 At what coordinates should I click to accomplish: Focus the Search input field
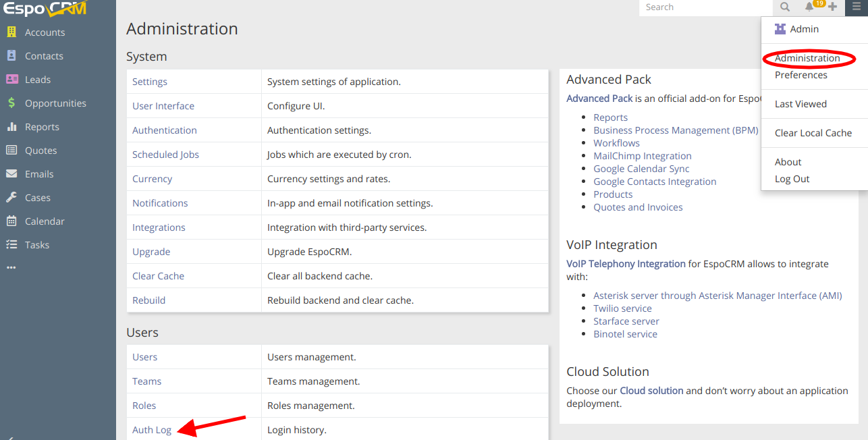[x=706, y=7]
